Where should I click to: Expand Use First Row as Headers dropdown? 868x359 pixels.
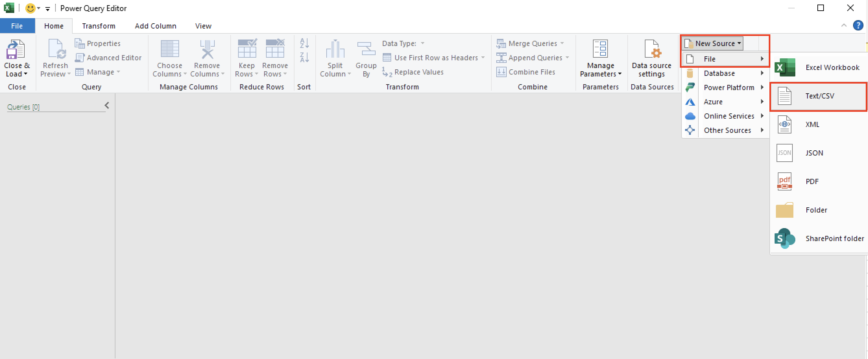pos(483,58)
